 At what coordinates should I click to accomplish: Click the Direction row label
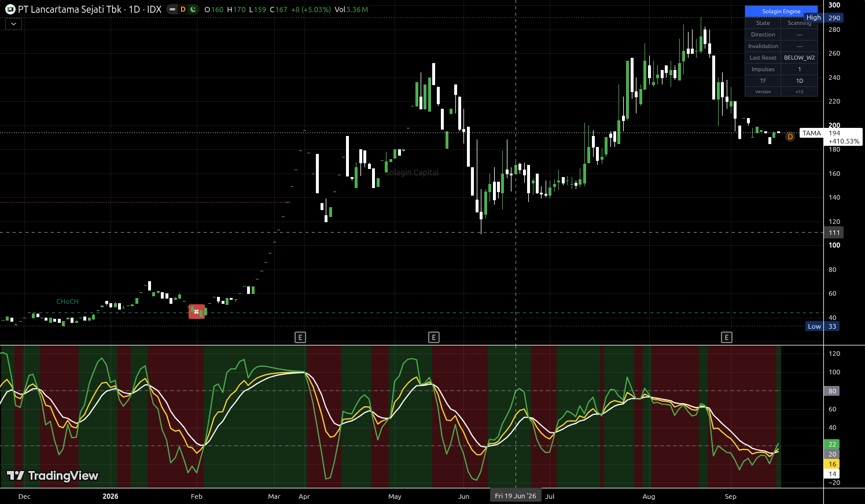(x=763, y=35)
